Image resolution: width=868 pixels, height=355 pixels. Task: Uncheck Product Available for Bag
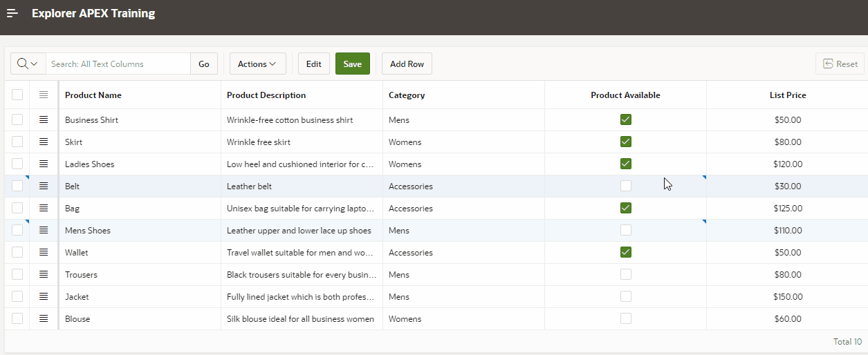click(x=626, y=208)
